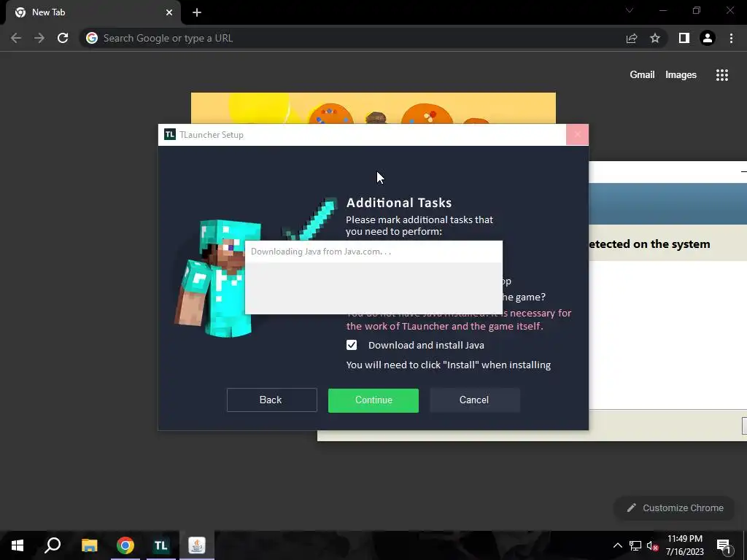Bookmark this tab with star icon
The width and height of the screenshot is (747, 560).
[x=655, y=38]
